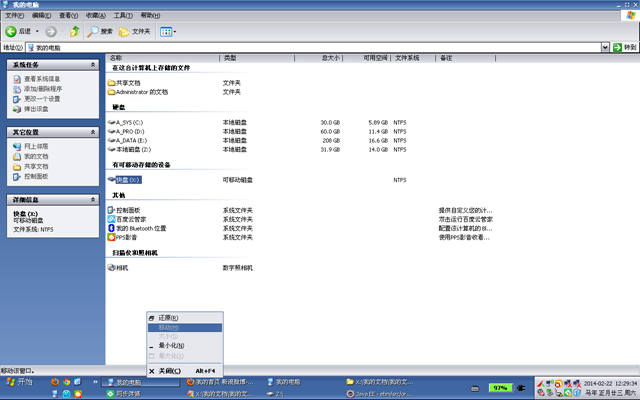
Task: Collapse the 系统任务 panel
Action: pos(93,65)
